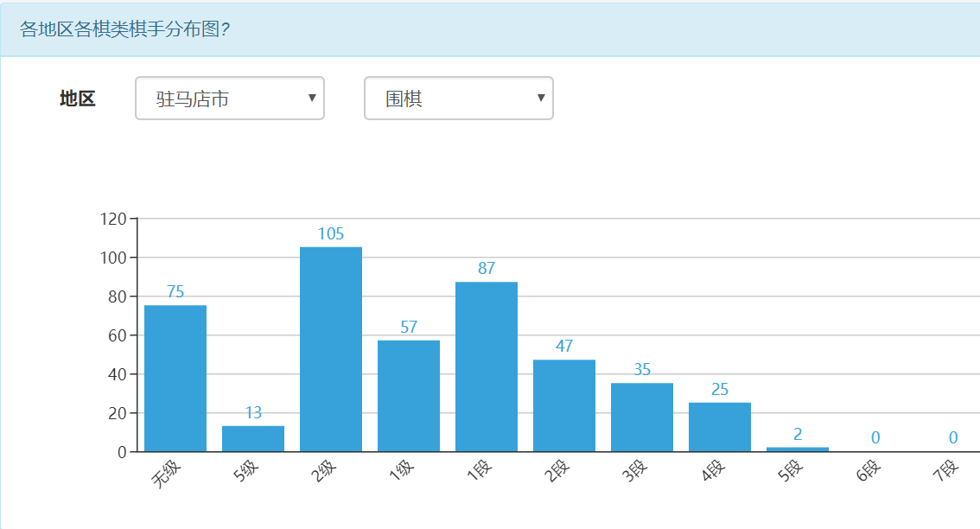Select the 2段 bar showing 47
Image resolution: width=980 pixels, height=529 pixels.
tap(564, 405)
